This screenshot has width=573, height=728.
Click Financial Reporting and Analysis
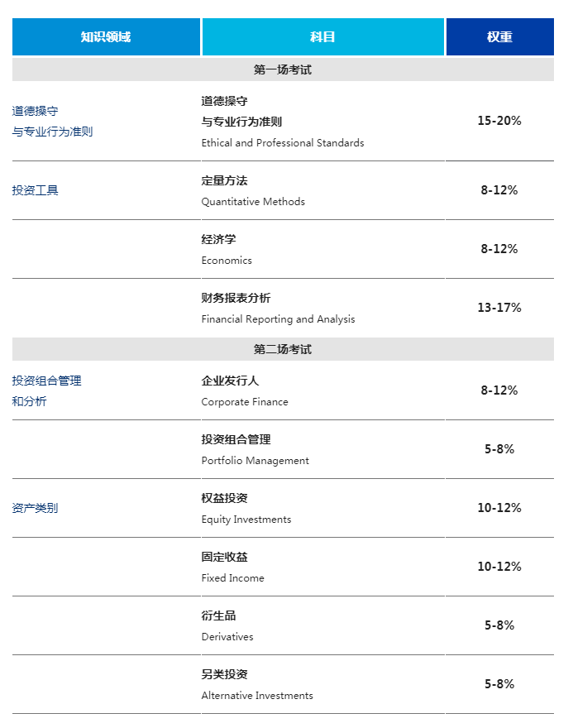click(278, 319)
